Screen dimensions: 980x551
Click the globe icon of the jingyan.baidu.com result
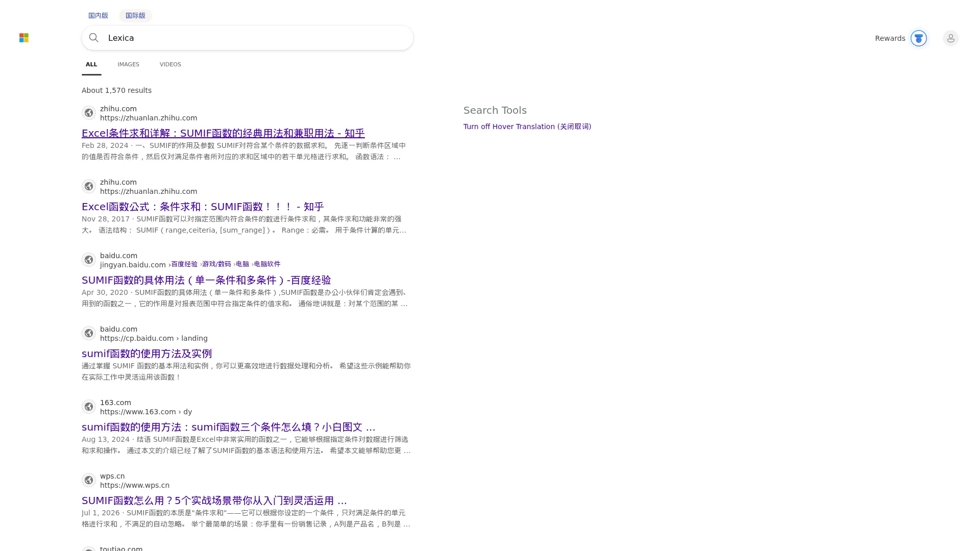tap(89, 260)
